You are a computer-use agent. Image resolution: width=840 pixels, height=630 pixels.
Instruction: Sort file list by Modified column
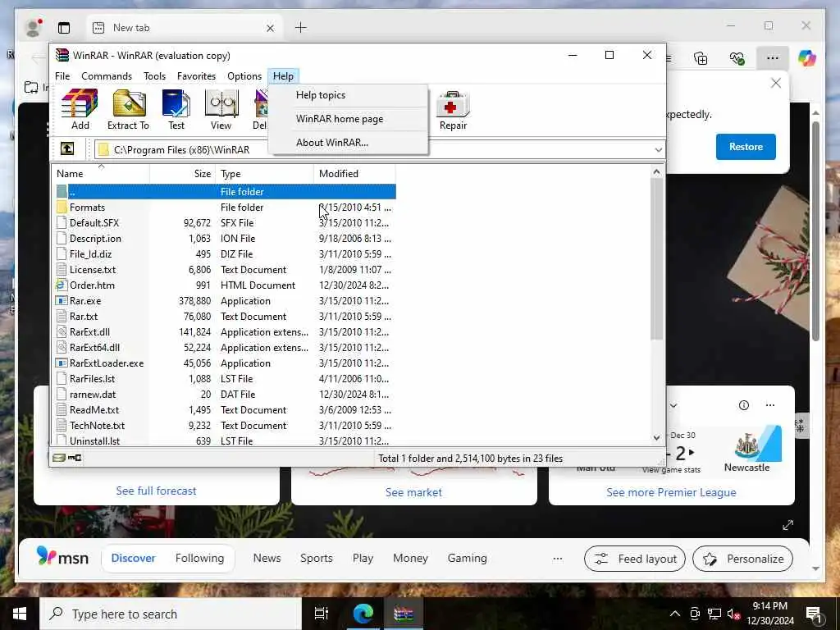click(354, 174)
